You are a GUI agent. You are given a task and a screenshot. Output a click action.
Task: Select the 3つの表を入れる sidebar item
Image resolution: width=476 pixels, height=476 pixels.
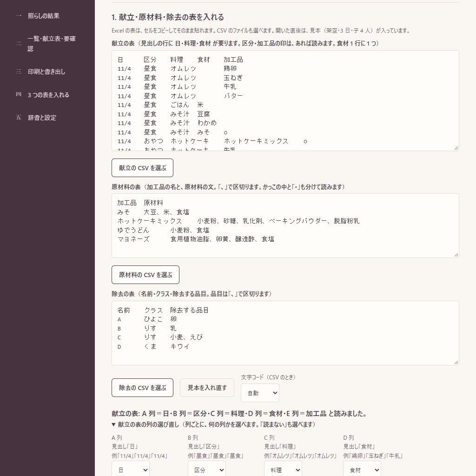[x=48, y=95]
